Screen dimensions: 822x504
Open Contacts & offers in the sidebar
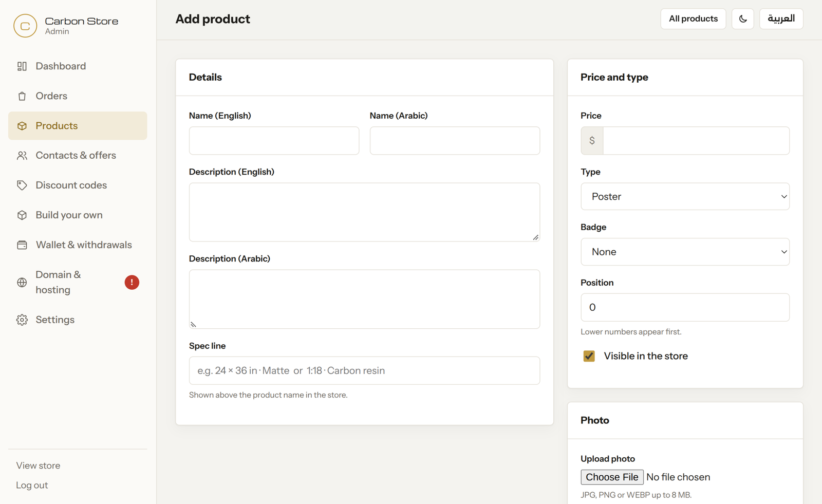tap(78, 156)
